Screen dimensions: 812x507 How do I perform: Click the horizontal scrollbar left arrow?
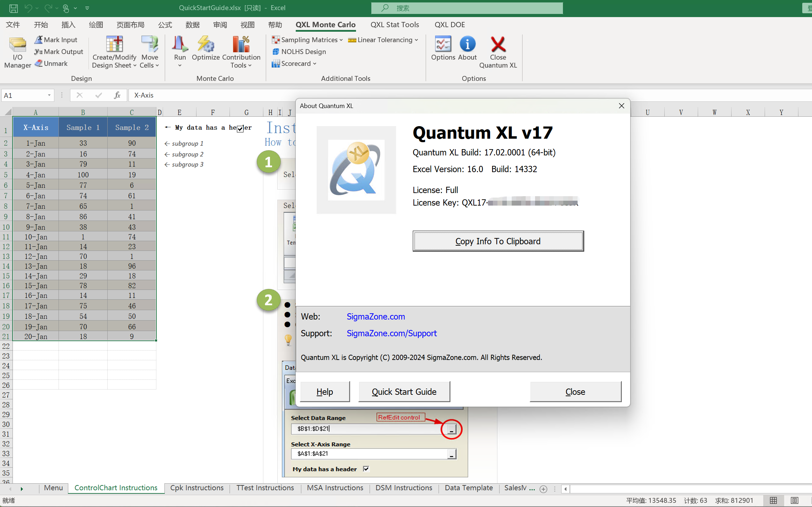[x=565, y=489]
